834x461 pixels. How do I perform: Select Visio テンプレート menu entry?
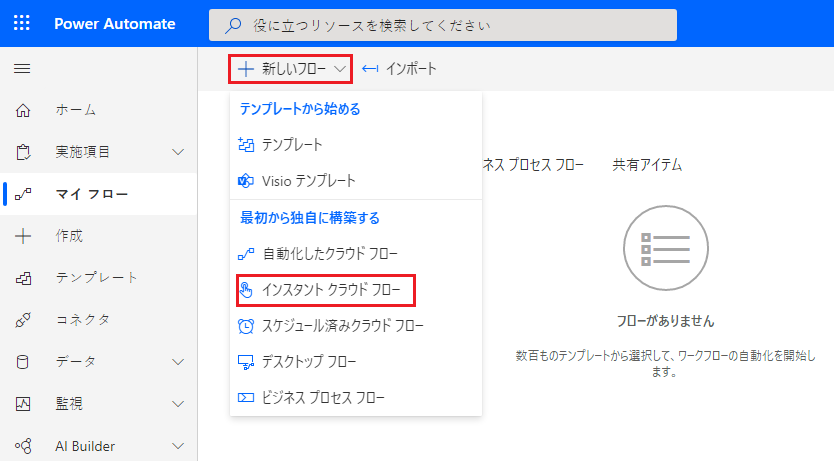tap(356, 181)
